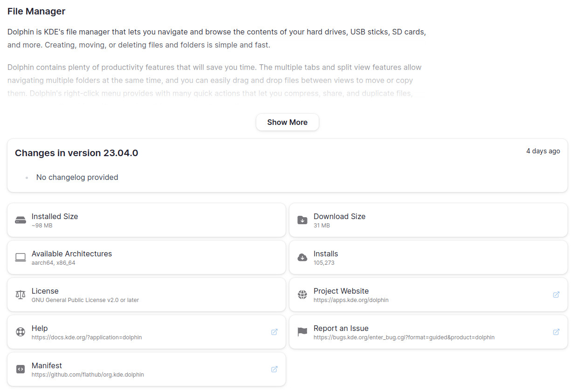This screenshot has width=575, height=392.
Task: Click the Installs cloud download icon
Action: [302, 257]
